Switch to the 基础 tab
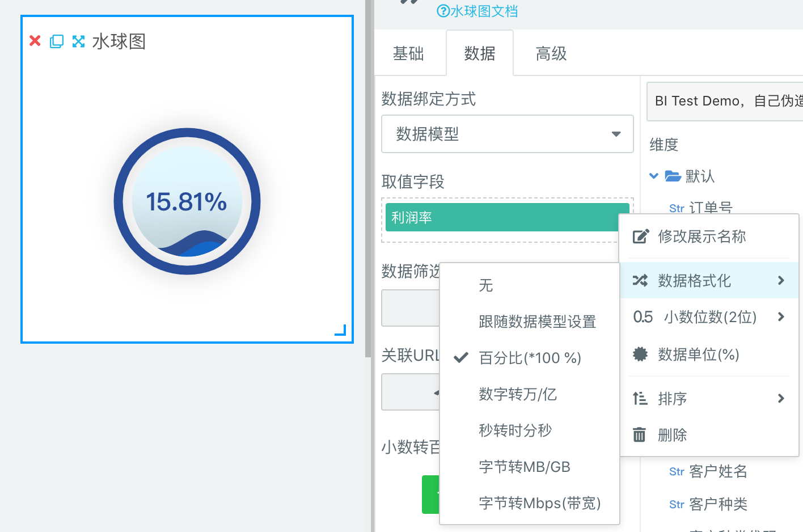The height and width of the screenshot is (532, 803). click(408, 53)
